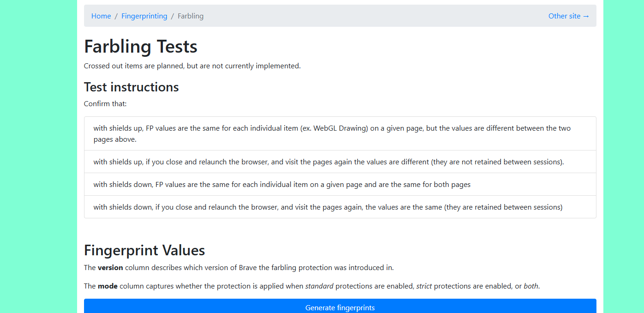Click the bold word version
Image resolution: width=644 pixels, height=313 pixels.
[x=110, y=268]
